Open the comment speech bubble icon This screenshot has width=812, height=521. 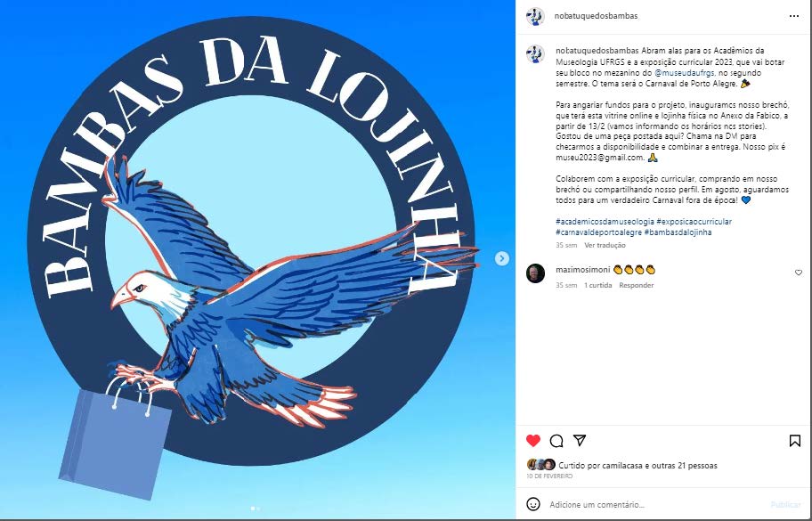coord(556,441)
